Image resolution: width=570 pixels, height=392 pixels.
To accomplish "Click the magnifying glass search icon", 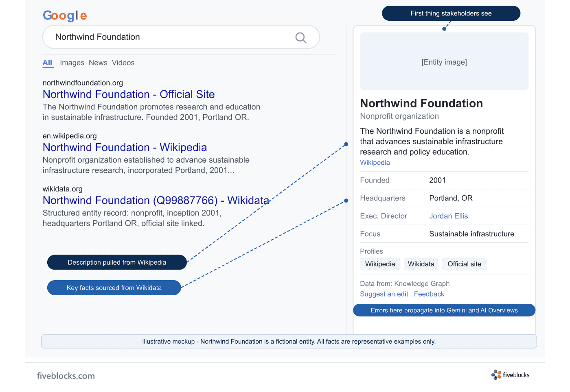I will pos(301,38).
